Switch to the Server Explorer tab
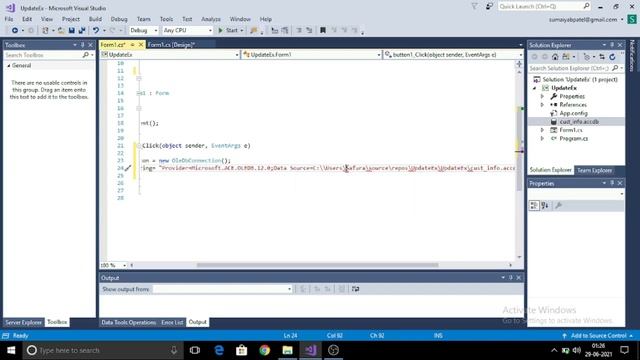 pos(23,322)
